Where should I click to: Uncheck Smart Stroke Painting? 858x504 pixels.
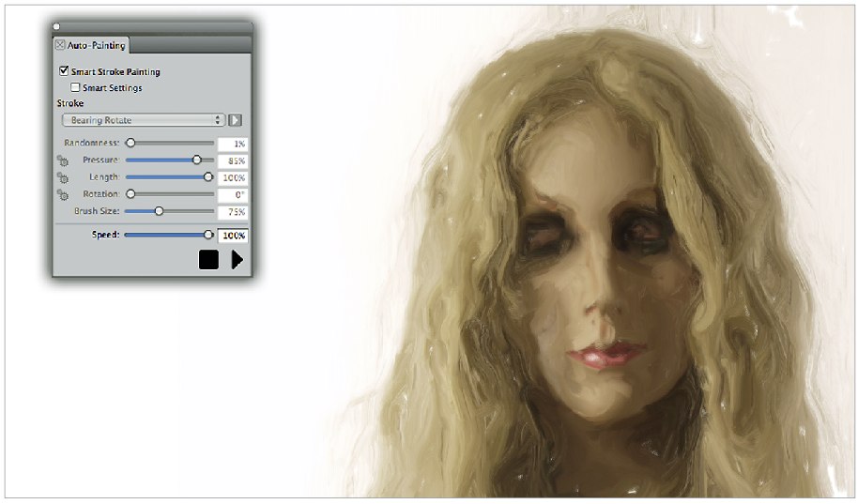64,71
